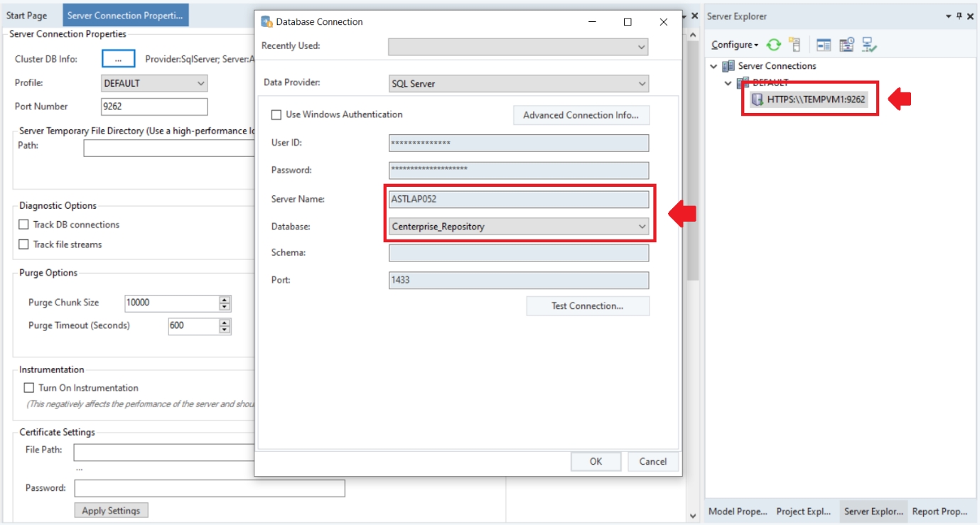This screenshot has width=980, height=525.
Task: Increase Purge Timeout with up arrow
Action: pyautogui.click(x=225, y=323)
